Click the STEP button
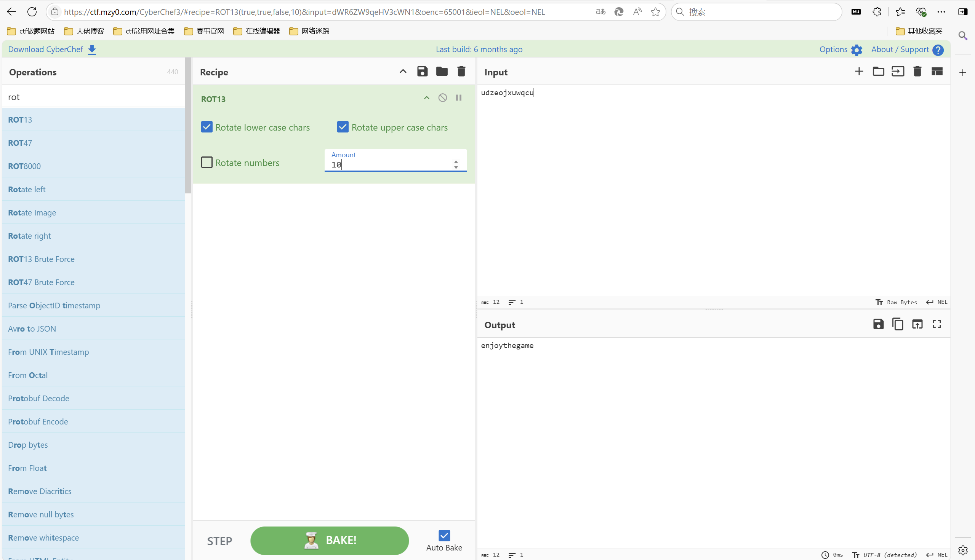Image resolution: width=975 pixels, height=560 pixels. pyautogui.click(x=219, y=541)
